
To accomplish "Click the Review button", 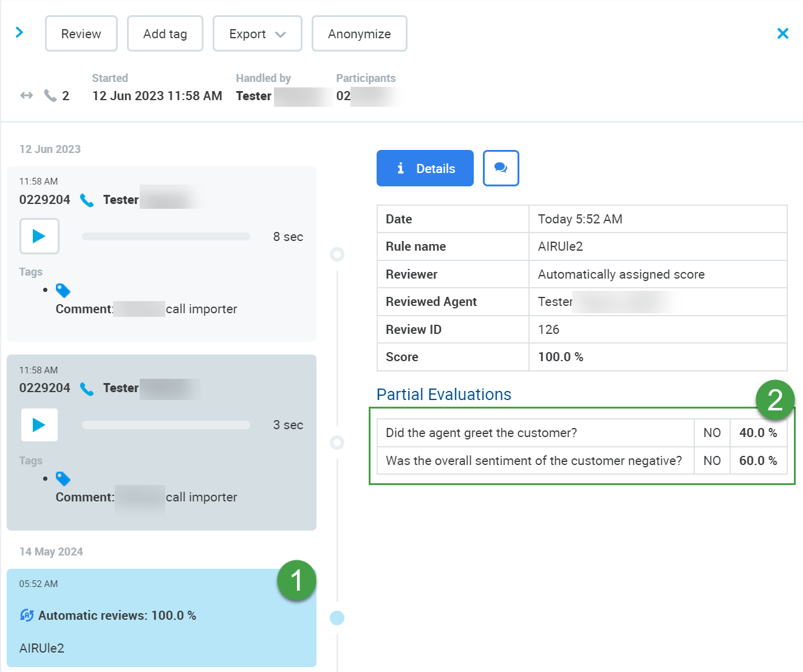I will pyautogui.click(x=81, y=34).
